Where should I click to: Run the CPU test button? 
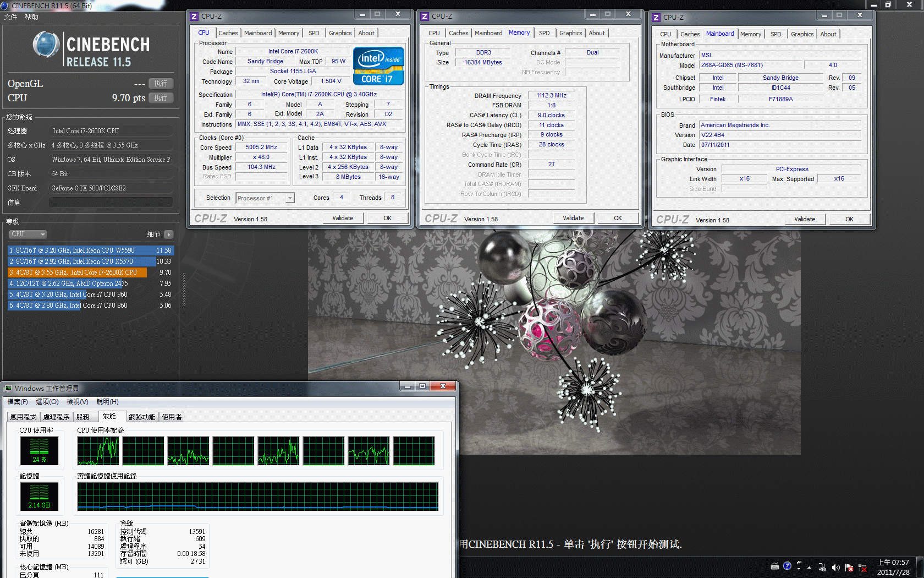[161, 98]
